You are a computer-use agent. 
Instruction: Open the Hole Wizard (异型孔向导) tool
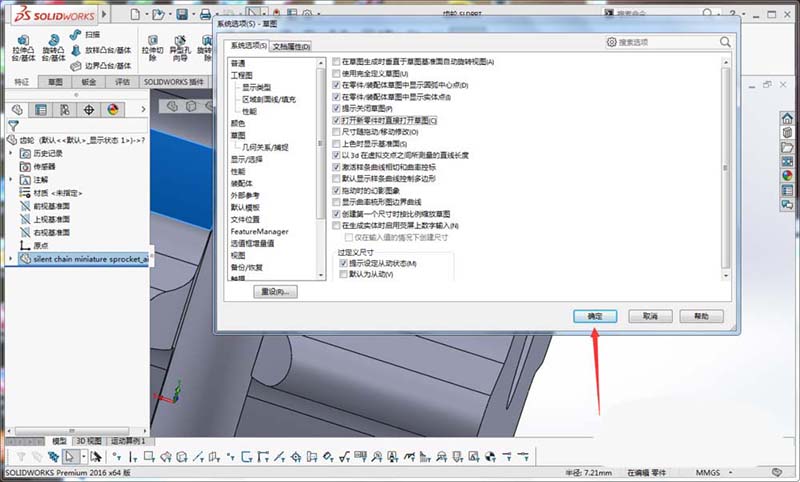point(180,40)
